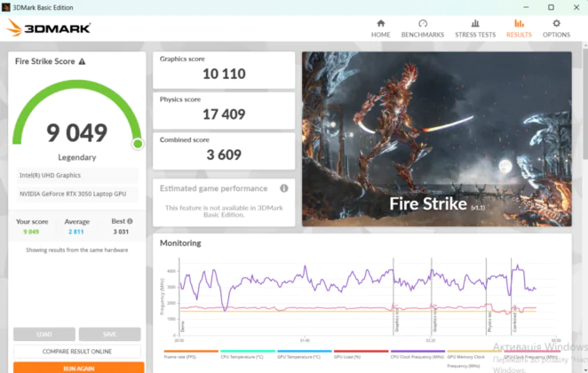The width and height of the screenshot is (588, 373).
Task: Click the Estimated game performance heading
Action: coord(214,188)
